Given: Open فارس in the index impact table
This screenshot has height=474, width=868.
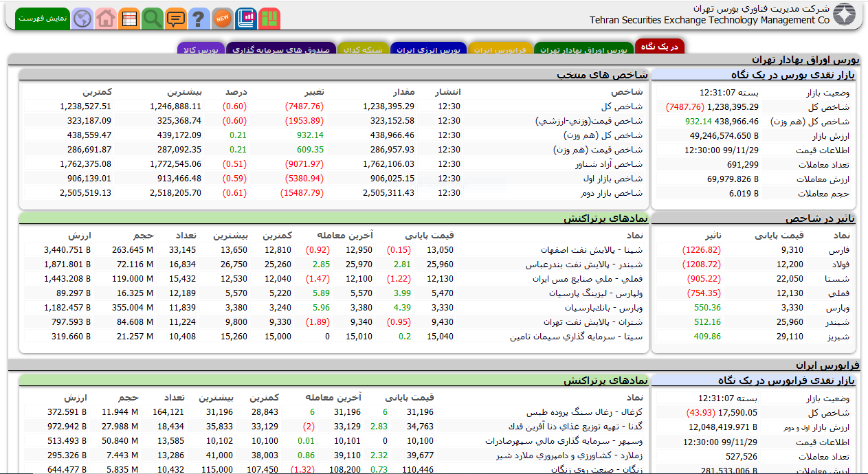Looking at the screenshot, I should (x=838, y=250).
